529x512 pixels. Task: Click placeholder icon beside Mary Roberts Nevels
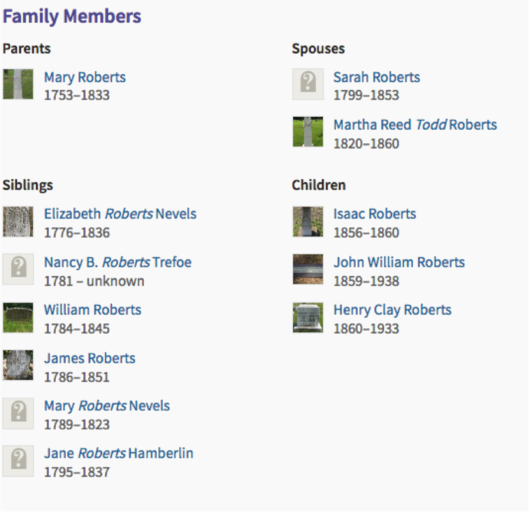pyautogui.click(x=18, y=414)
